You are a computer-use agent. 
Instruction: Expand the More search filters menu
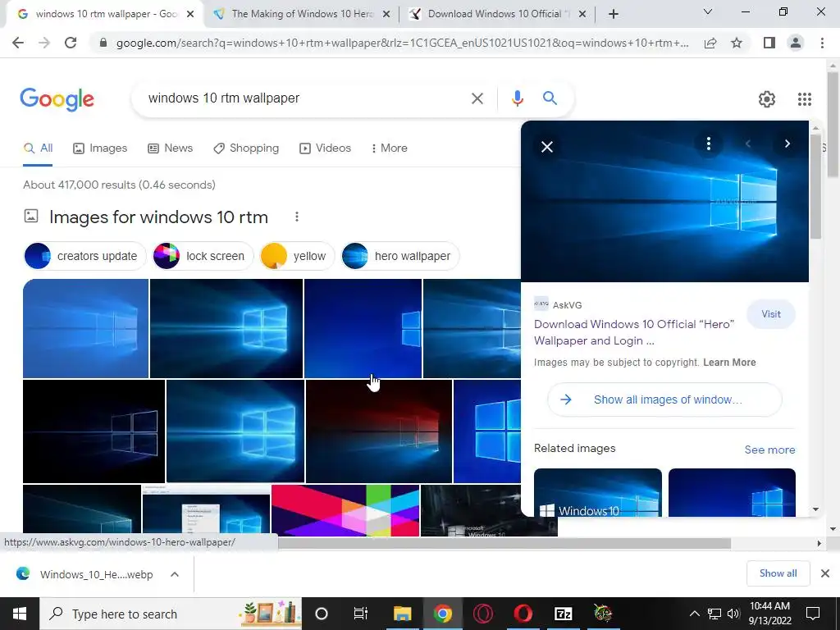click(390, 148)
